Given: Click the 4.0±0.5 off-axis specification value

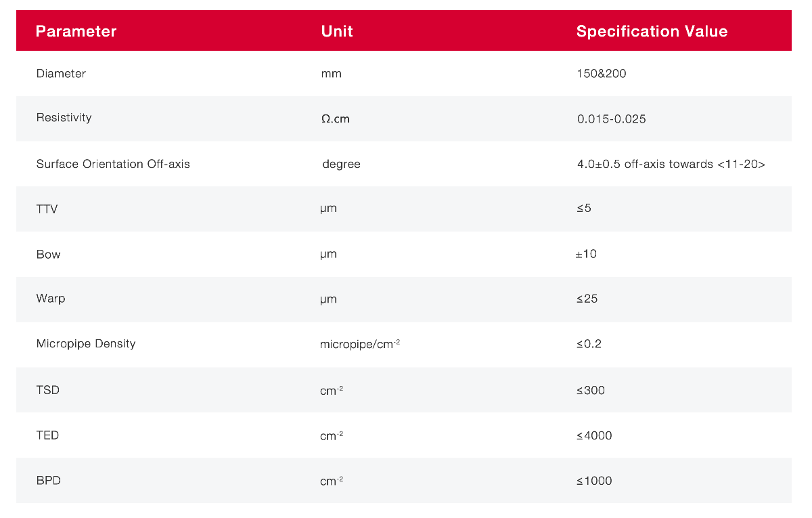Looking at the screenshot, I should (x=671, y=164).
